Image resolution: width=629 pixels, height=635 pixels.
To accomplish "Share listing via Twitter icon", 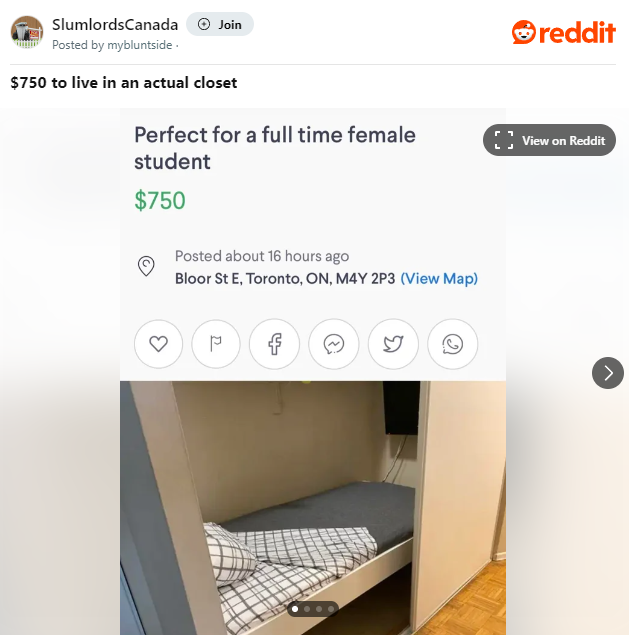I will click(393, 344).
